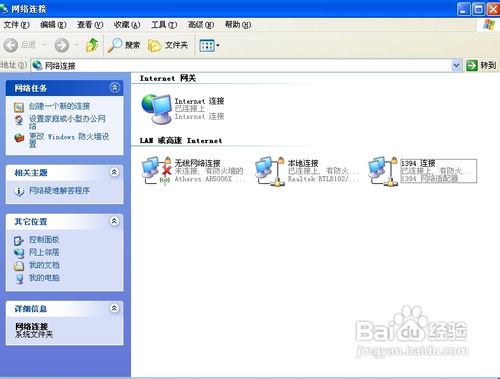Click the title bar network connections icon

(x=4, y=9)
